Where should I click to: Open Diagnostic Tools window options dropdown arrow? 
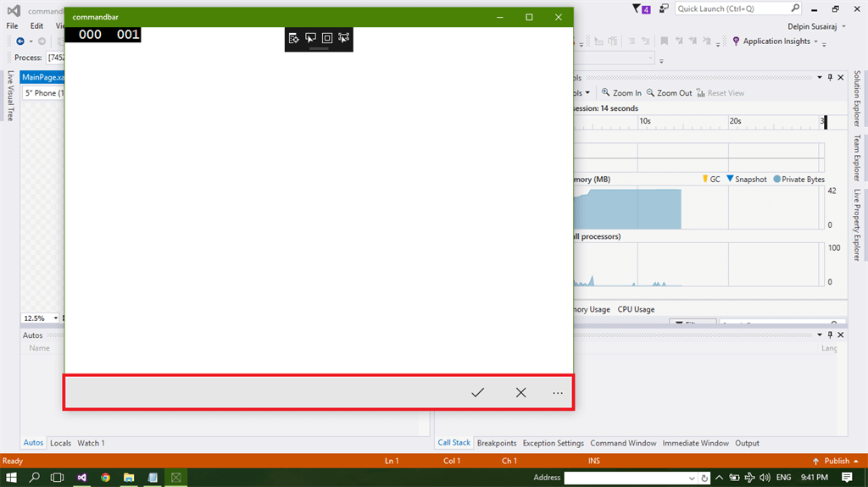(x=820, y=77)
